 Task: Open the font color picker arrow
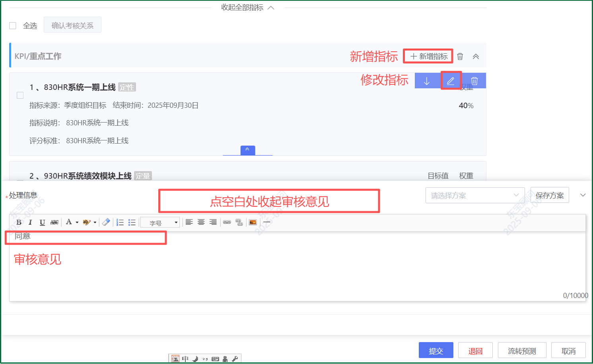(x=77, y=222)
